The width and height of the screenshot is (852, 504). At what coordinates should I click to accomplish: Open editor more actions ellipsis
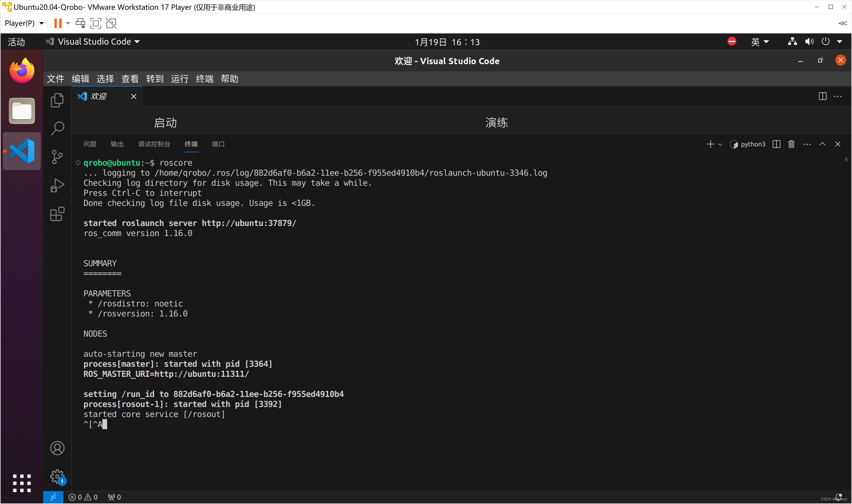point(838,96)
